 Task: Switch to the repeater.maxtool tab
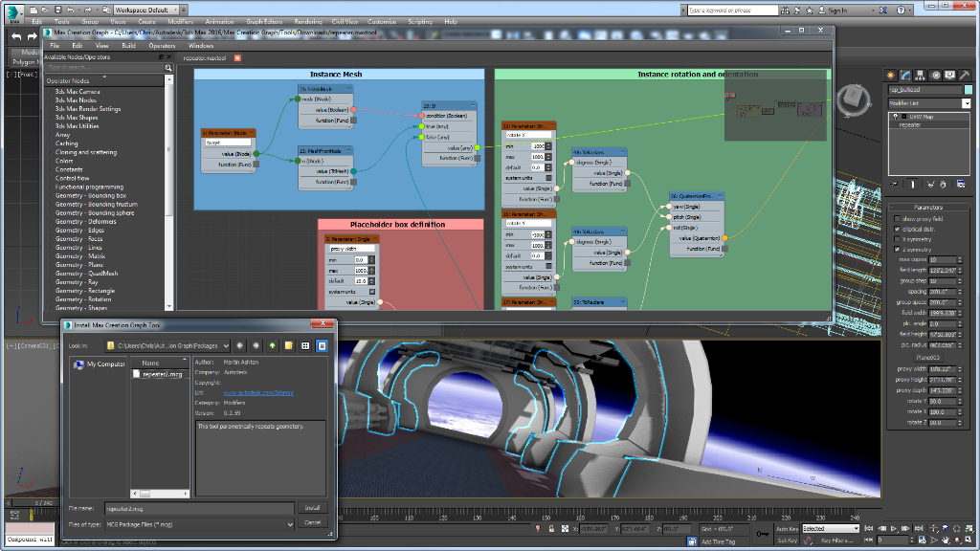(206, 57)
